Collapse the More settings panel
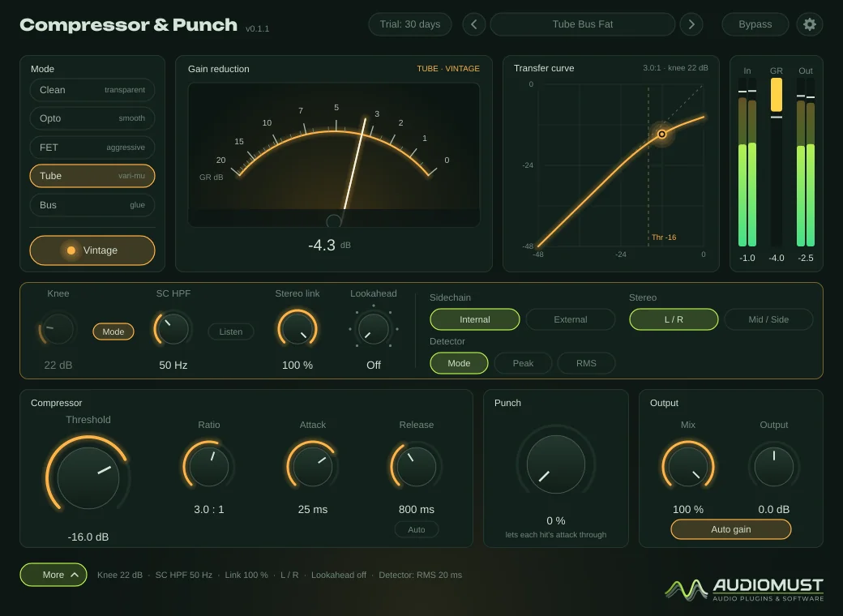The width and height of the screenshot is (843, 616). [53, 575]
